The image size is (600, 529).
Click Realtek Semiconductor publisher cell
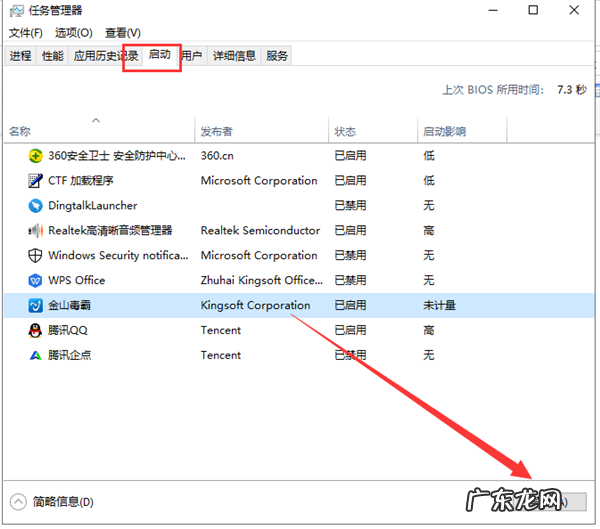(x=260, y=230)
